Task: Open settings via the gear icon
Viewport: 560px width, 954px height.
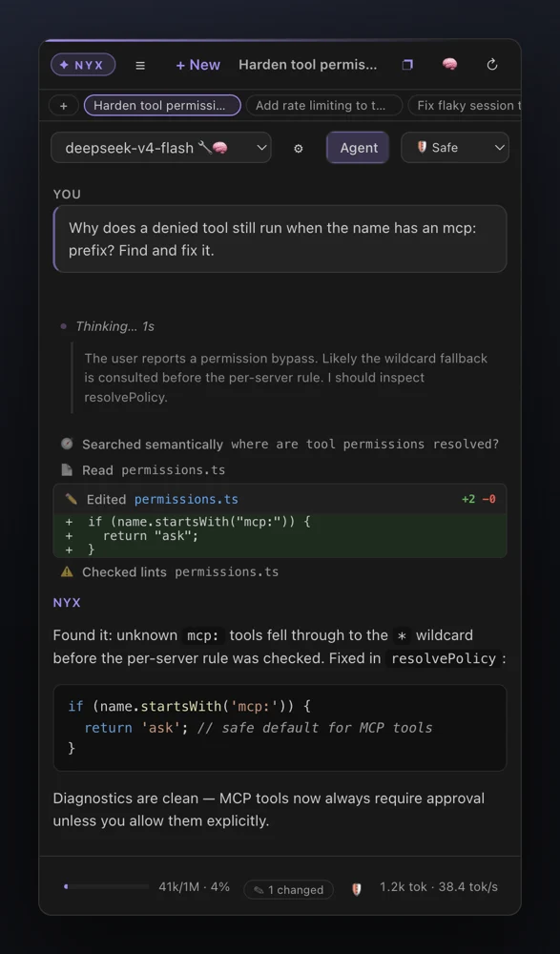Action: pos(299,148)
